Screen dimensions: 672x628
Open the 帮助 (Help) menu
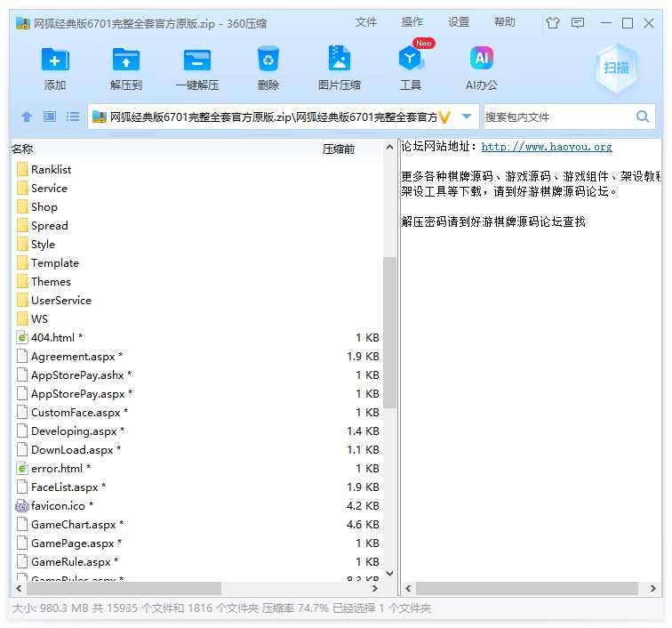(x=504, y=22)
